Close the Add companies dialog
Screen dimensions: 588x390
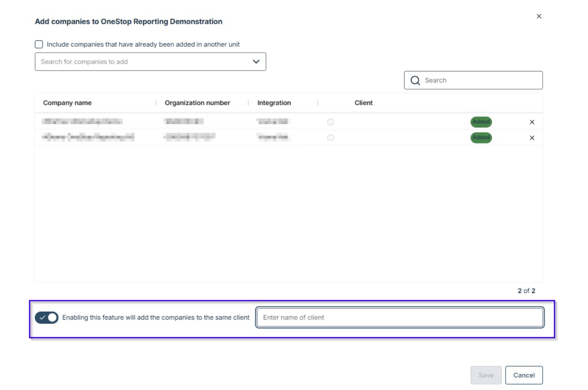(539, 16)
